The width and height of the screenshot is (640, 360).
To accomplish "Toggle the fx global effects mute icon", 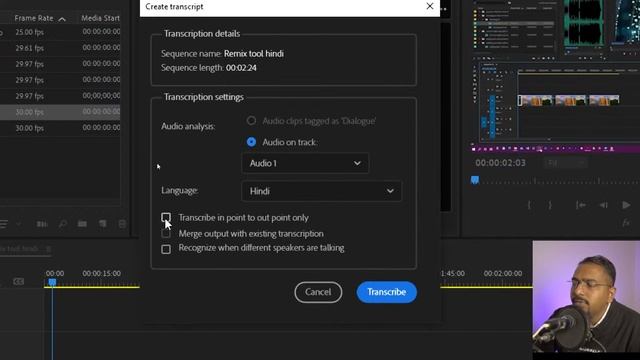I will pyautogui.click(x=626, y=223).
